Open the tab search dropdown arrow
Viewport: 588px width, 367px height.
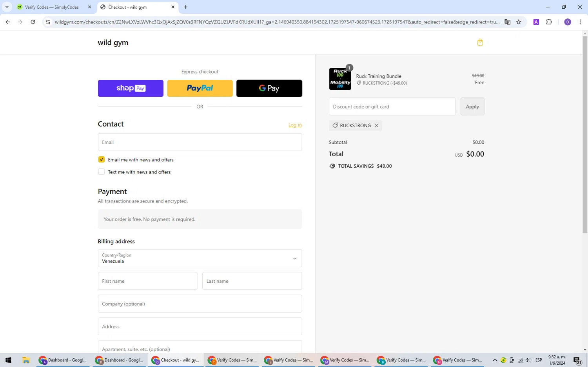pos(7,7)
